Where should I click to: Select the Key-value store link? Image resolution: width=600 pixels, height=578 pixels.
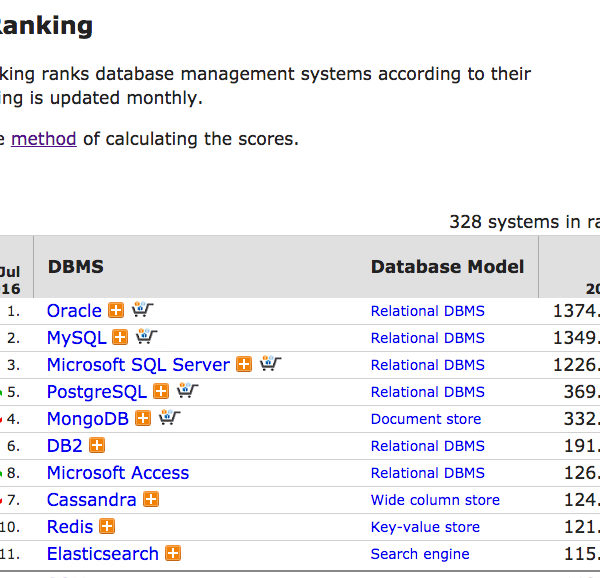(425, 527)
